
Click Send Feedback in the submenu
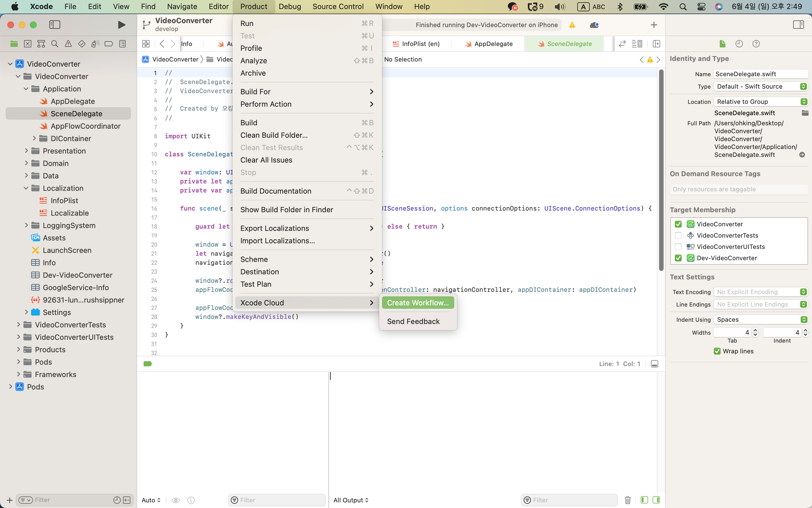pos(413,321)
